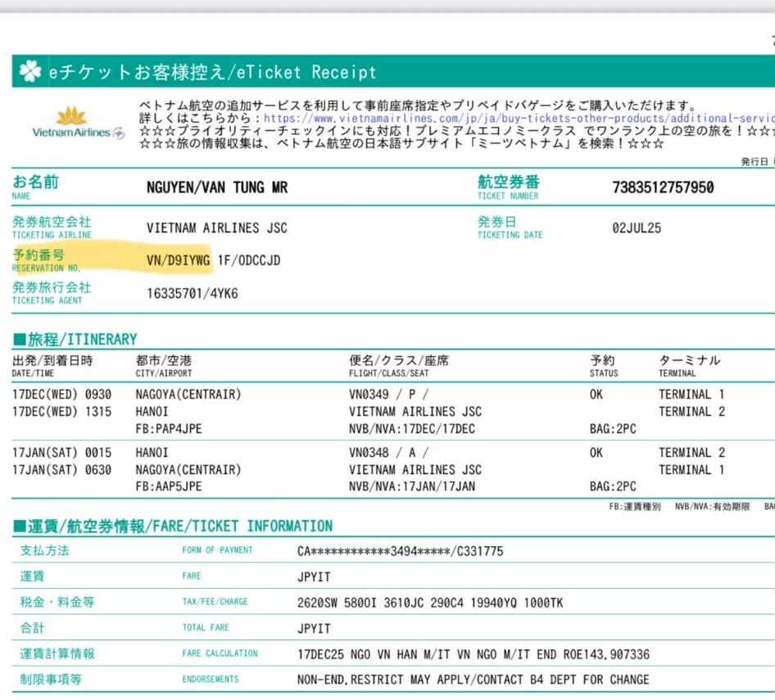Screen dimensions: 775x700
Task: Click the passenger name NGUYEN/VAN TUNG MR
Action: (217, 187)
